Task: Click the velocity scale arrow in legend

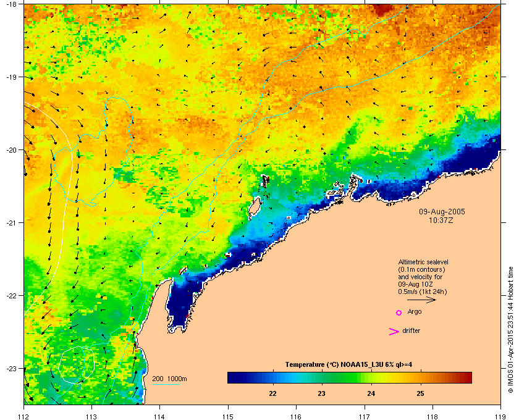Action: (421, 300)
